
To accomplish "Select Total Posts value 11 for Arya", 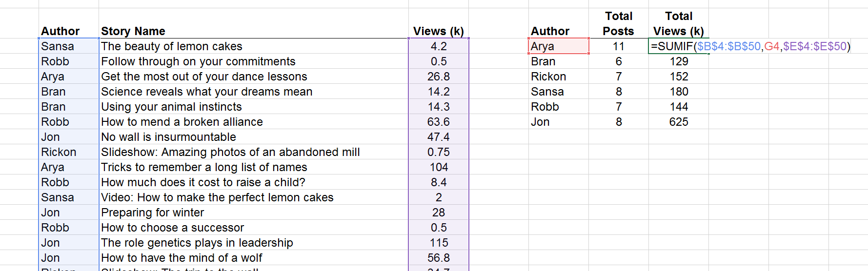I will pyautogui.click(x=618, y=46).
